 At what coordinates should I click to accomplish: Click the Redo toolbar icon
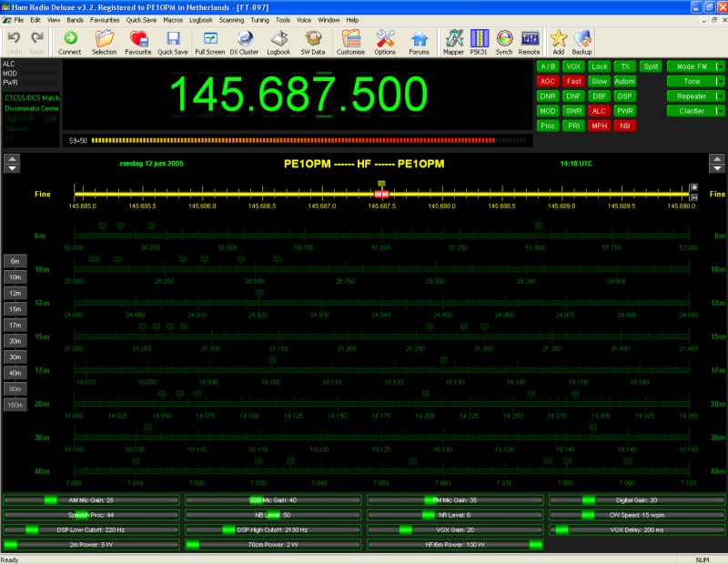36,42
